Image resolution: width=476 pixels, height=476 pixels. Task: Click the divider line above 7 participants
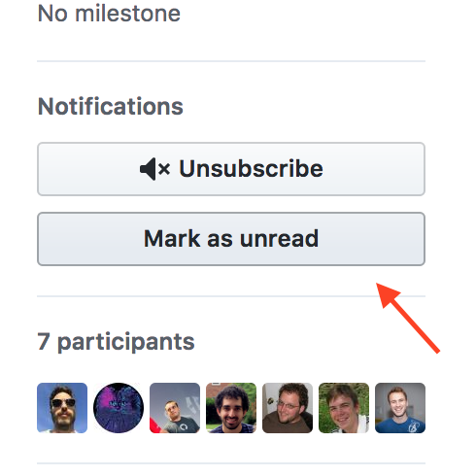click(x=231, y=296)
